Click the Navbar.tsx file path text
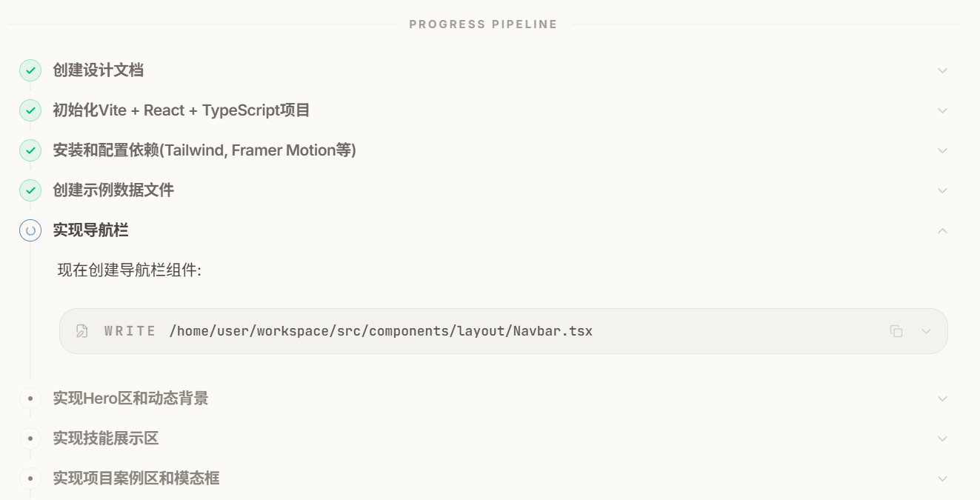This screenshot has width=980, height=500. [x=381, y=331]
